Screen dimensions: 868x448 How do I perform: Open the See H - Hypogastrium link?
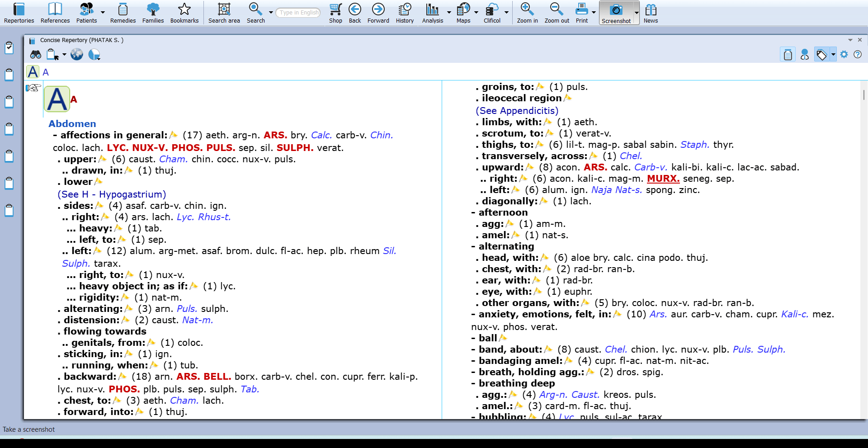click(112, 194)
